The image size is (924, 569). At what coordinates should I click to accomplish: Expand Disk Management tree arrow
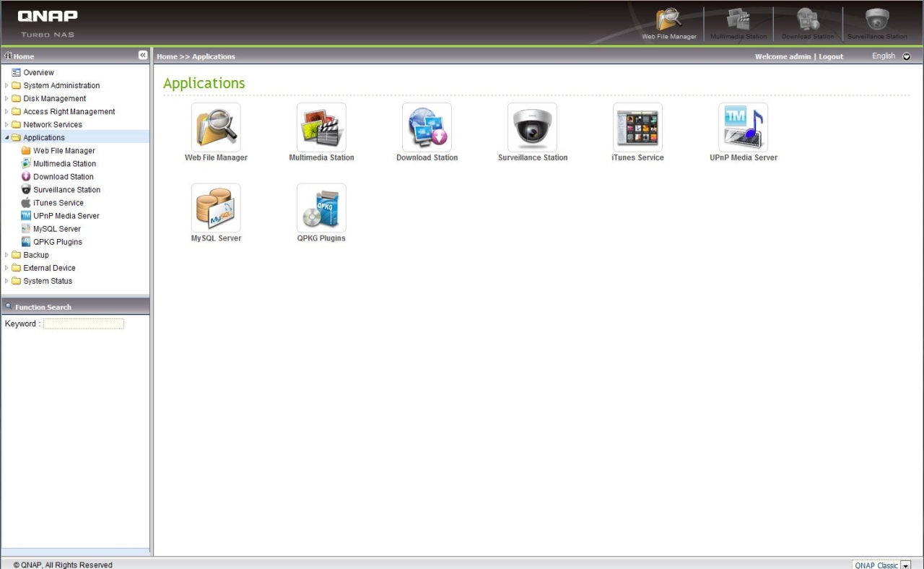(6, 99)
